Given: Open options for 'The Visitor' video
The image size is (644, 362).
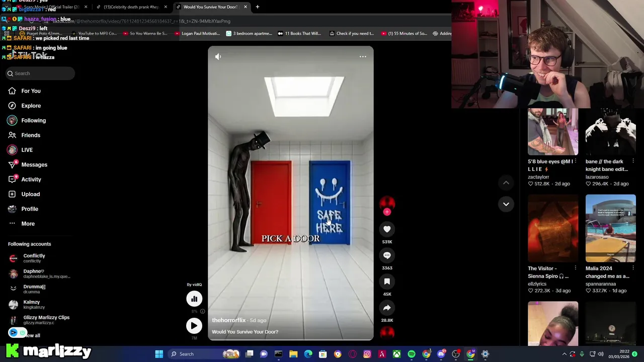Looking at the screenshot, I should 575,268.
